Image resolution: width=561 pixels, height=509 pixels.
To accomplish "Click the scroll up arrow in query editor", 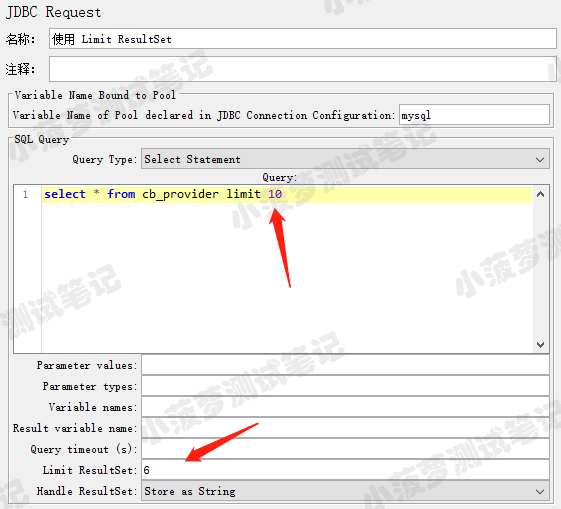I will tap(540, 194).
